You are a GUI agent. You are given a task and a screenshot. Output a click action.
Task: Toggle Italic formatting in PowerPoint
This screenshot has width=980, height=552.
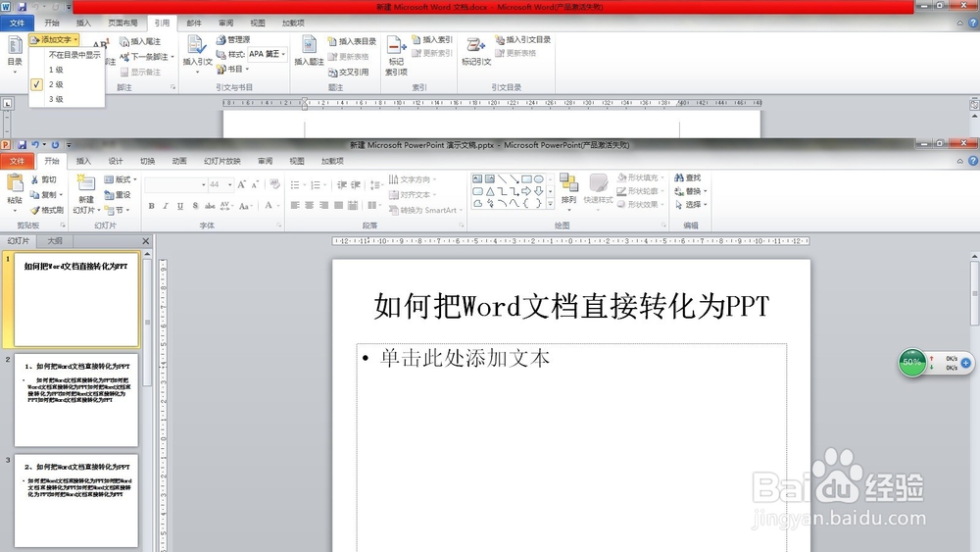[166, 206]
